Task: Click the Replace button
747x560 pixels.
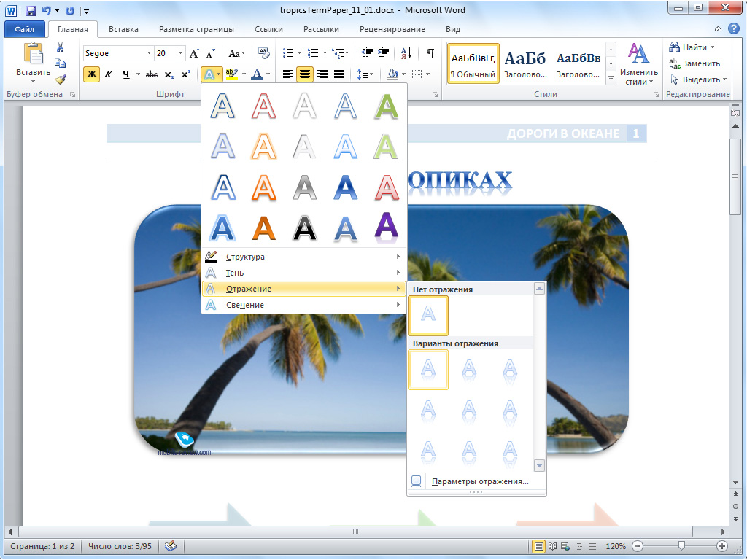Action: pyautogui.click(x=694, y=63)
